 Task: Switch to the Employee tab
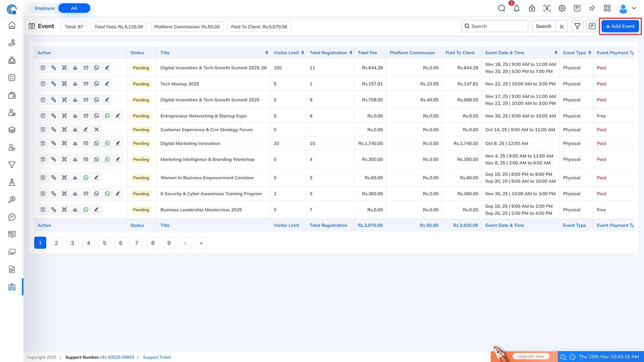coord(45,8)
